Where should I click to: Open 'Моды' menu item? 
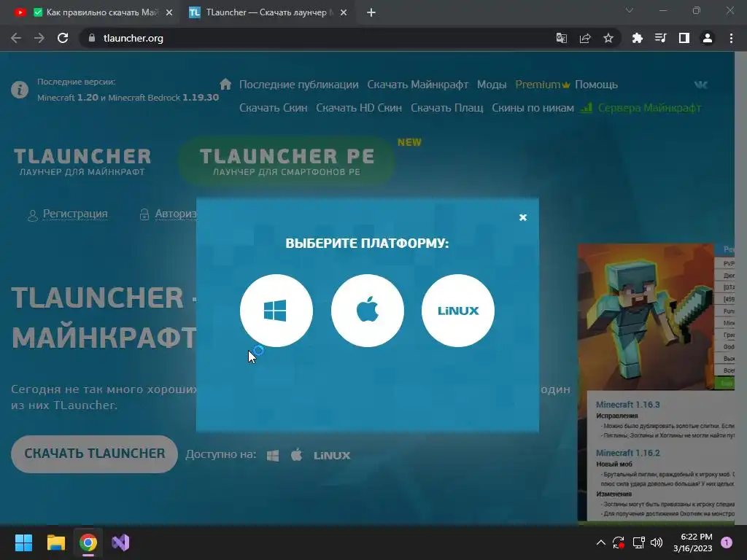(x=491, y=85)
